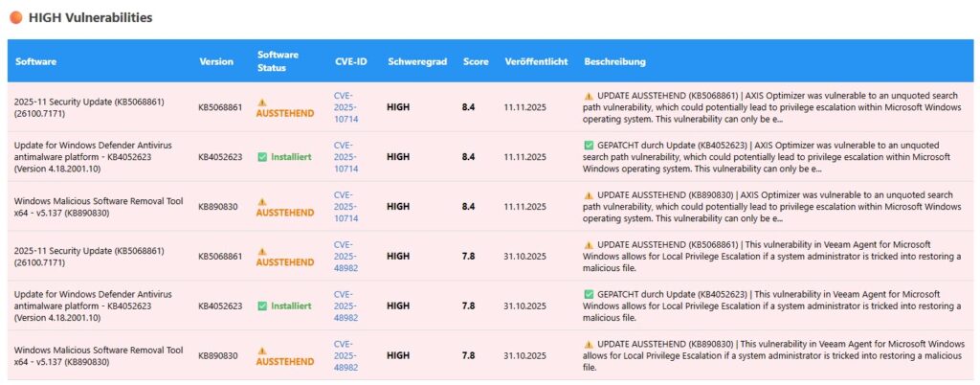Select Malicious Software Removal Tool name for CVE-2025-10714

point(99,207)
